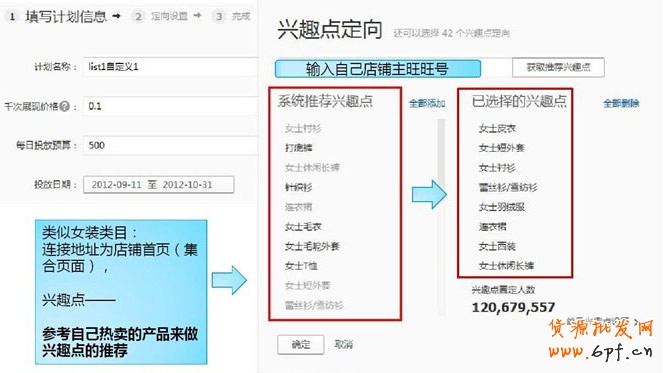Viewport: 663px width, 373px height.
Task: Select step 3 完成
Action: [x=232, y=16]
